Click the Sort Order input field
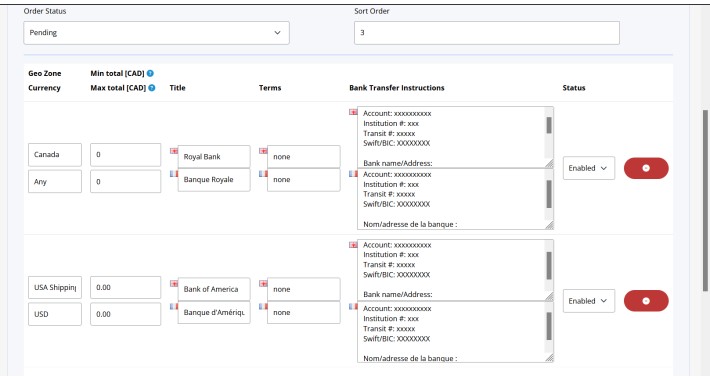710x380 pixels. coord(487,33)
